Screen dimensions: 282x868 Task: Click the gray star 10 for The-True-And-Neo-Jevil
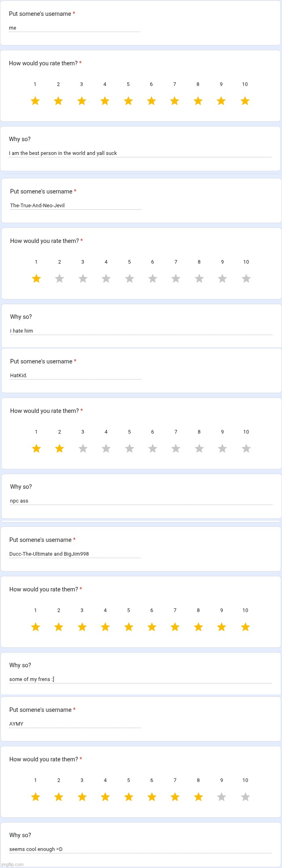(x=246, y=278)
